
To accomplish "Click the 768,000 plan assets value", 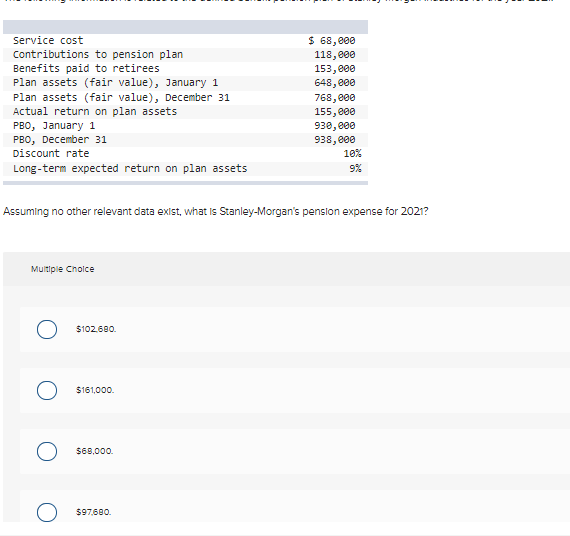I will coord(335,97).
